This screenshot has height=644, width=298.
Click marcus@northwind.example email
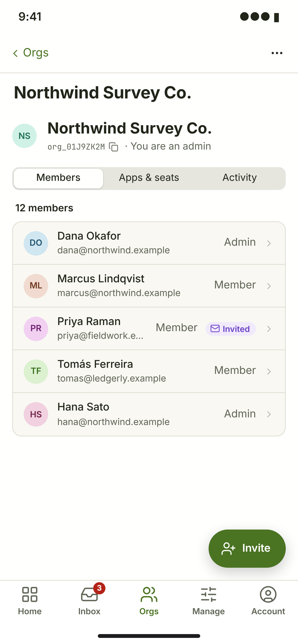(x=119, y=293)
